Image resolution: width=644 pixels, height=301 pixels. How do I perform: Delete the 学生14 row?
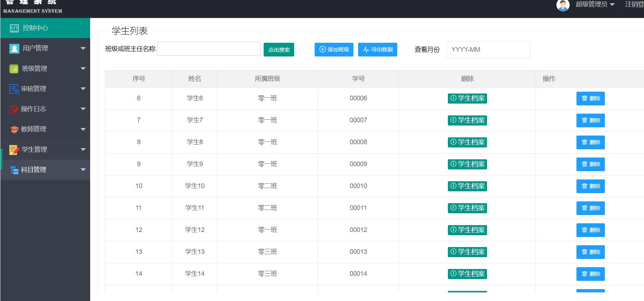click(590, 274)
